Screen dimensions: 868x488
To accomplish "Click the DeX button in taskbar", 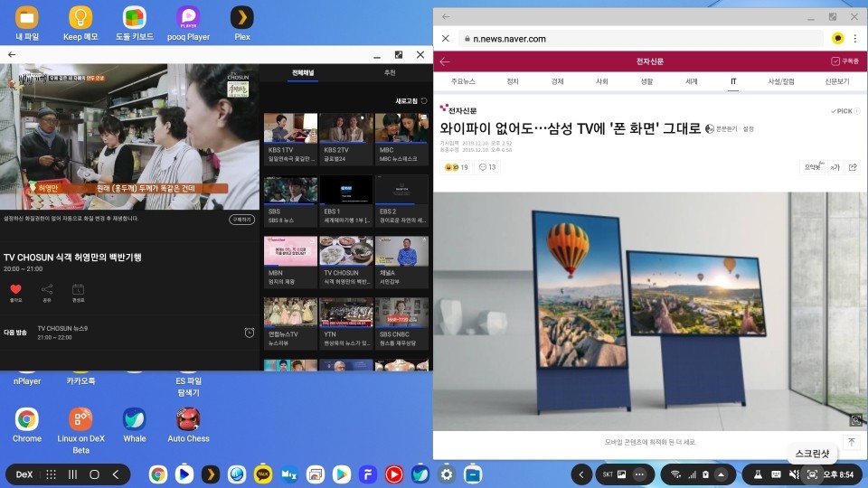I will pos(24,474).
